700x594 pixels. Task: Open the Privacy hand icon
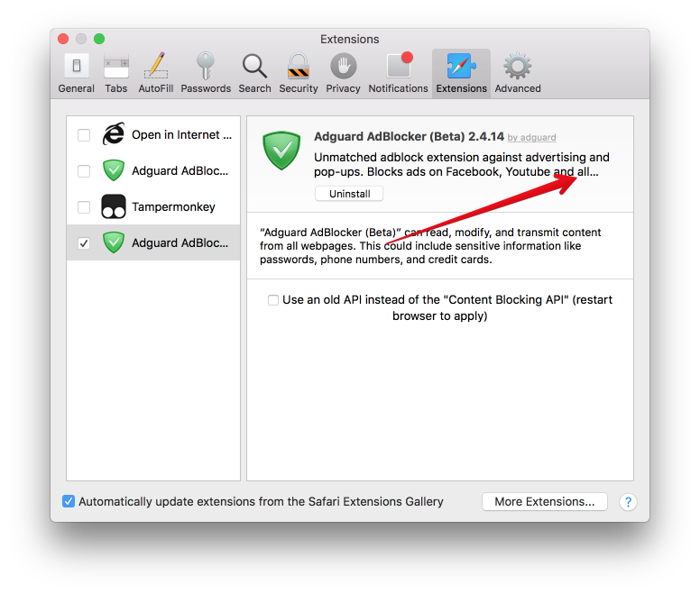(344, 66)
